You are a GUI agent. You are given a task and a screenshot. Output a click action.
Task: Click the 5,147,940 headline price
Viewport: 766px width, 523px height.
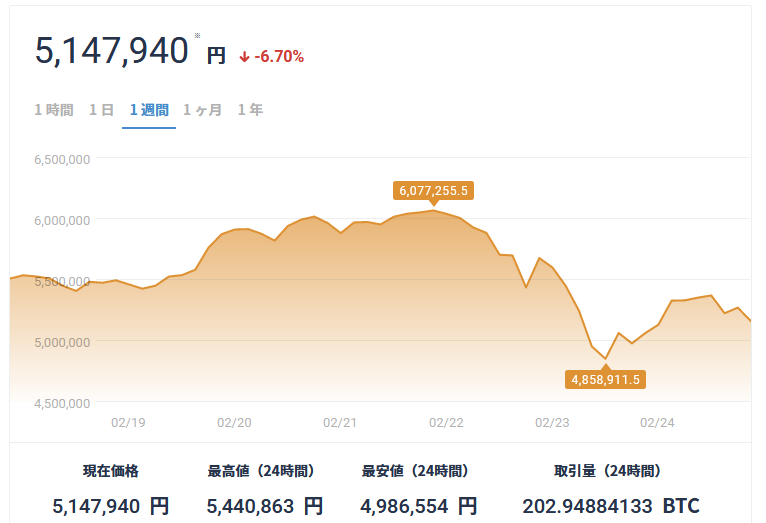click(x=111, y=51)
